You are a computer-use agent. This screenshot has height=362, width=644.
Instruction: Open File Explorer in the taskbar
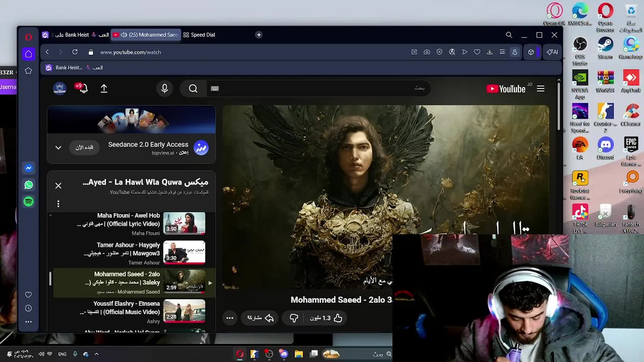tap(299, 354)
